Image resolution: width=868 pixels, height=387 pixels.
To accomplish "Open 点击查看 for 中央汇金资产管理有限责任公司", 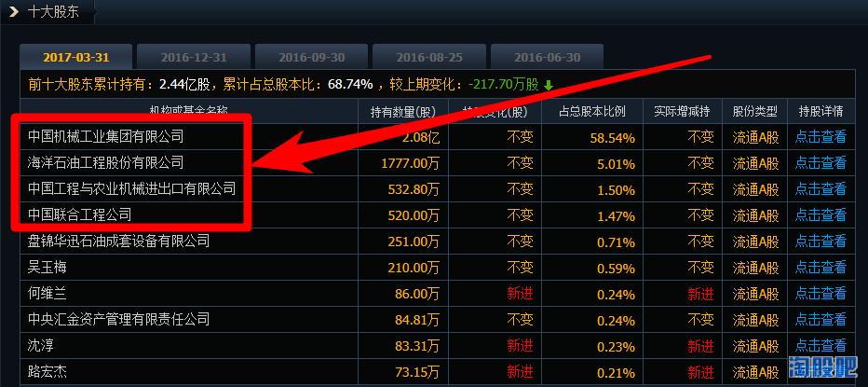I will [x=821, y=319].
